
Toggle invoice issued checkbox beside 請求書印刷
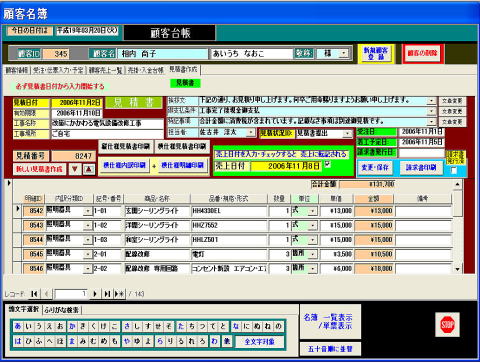click(454, 170)
